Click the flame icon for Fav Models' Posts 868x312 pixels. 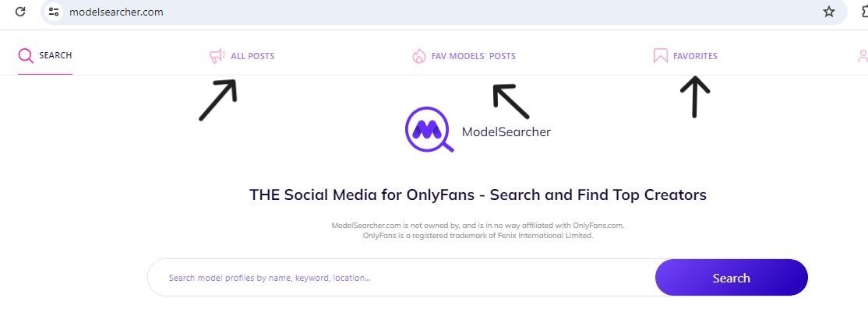418,56
